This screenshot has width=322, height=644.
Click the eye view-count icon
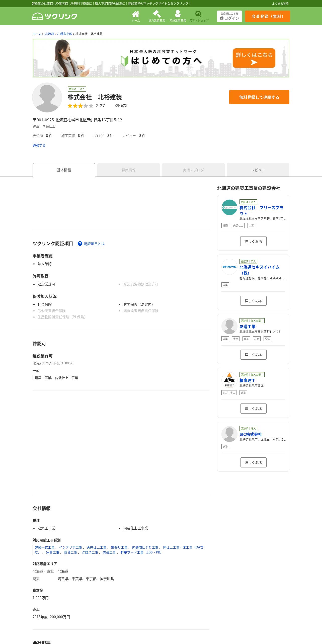pos(117,106)
